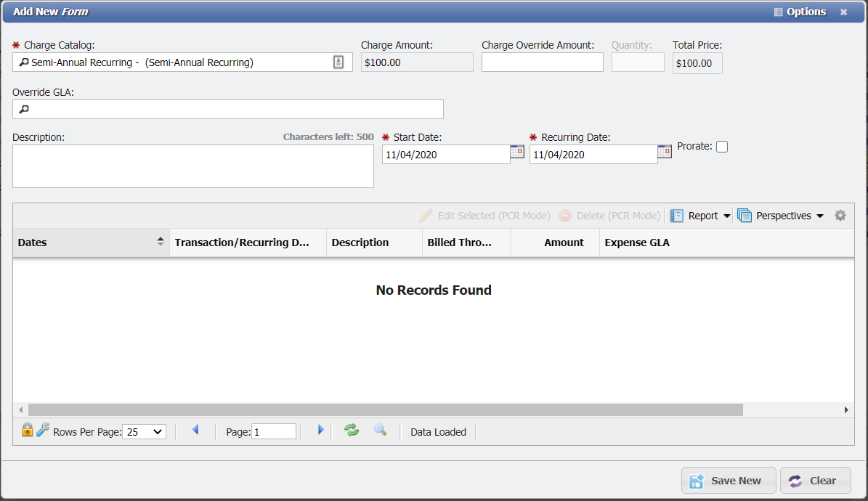Click the grid settings gear icon
The image size is (868, 501).
840,216
